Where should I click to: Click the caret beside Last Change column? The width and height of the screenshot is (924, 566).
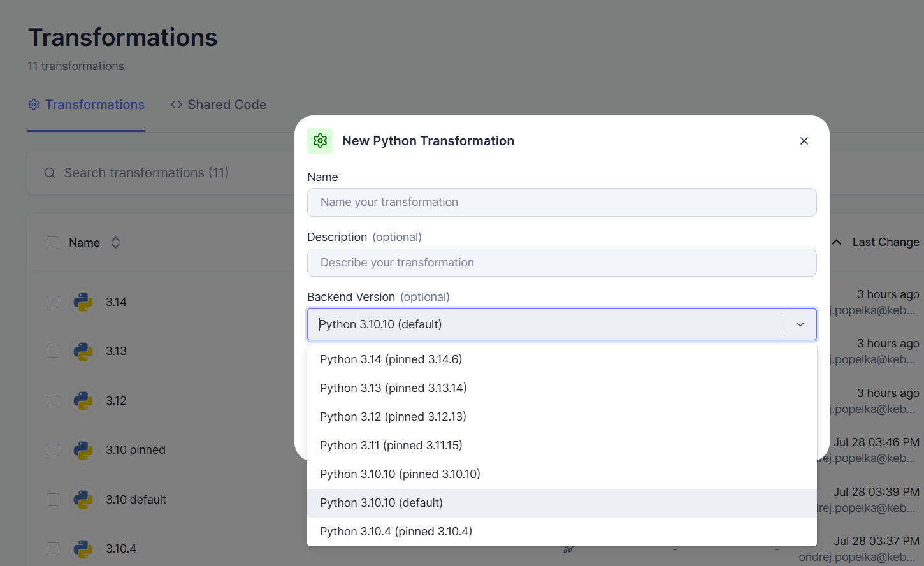tap(837, 242)
